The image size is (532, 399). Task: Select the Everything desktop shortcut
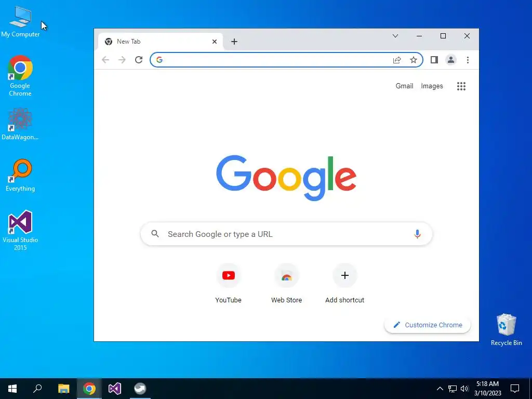[x=20, y=176]
